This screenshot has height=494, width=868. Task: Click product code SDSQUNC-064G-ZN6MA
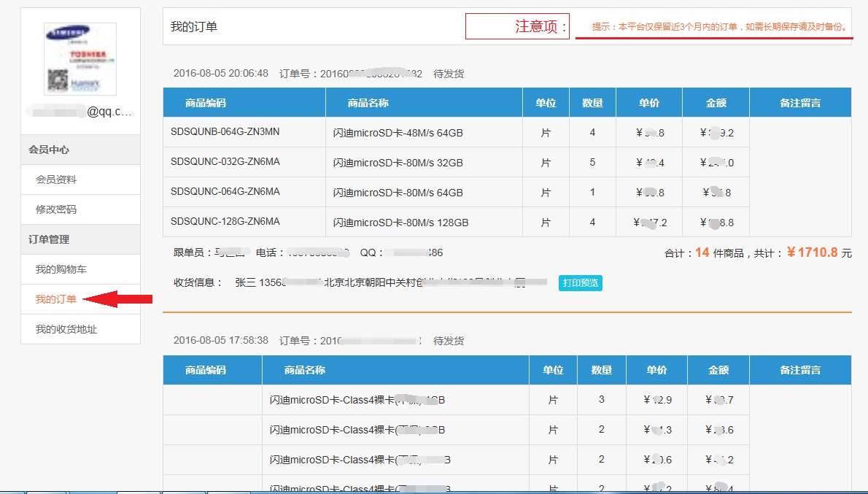[x=225, y=192]
